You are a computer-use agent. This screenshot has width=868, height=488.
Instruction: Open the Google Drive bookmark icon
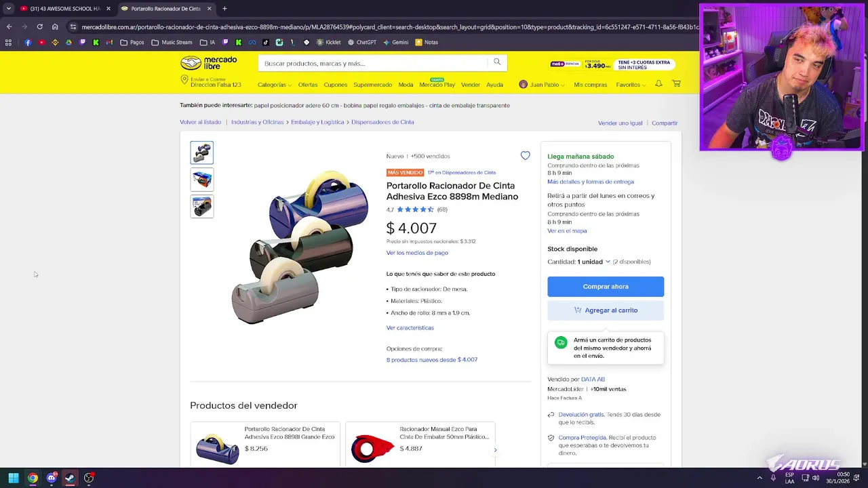coord(68,42)
